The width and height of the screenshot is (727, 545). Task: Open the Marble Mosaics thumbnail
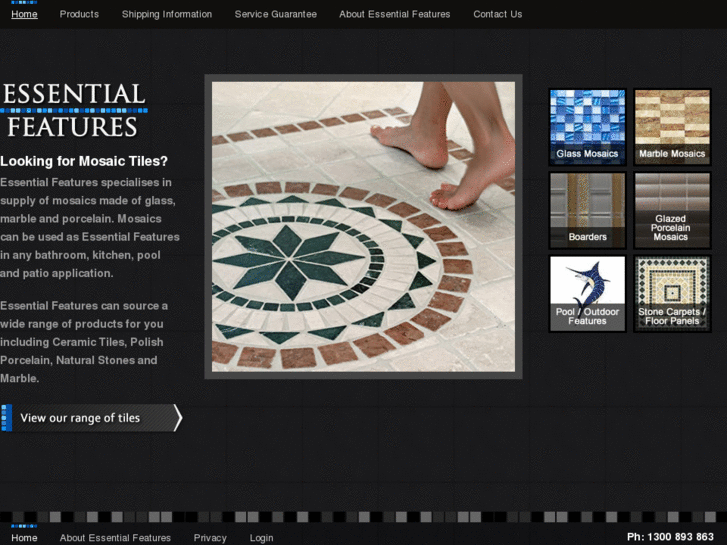(672, 126)
